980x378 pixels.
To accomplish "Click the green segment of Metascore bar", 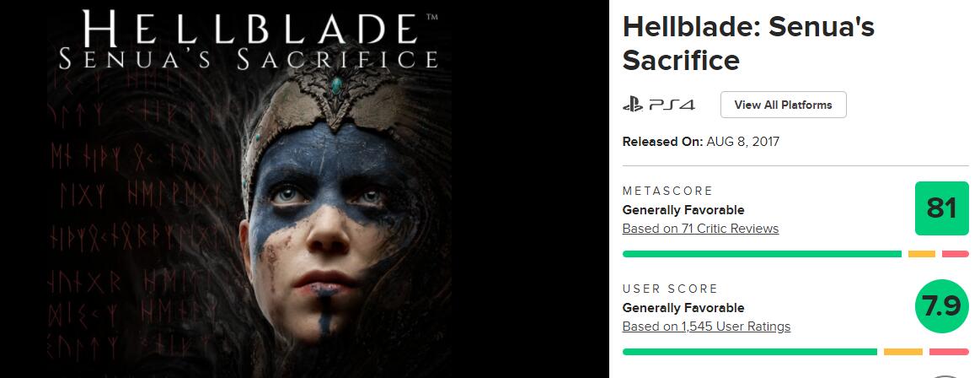I will pyautogui.click(x=761, y=254).
